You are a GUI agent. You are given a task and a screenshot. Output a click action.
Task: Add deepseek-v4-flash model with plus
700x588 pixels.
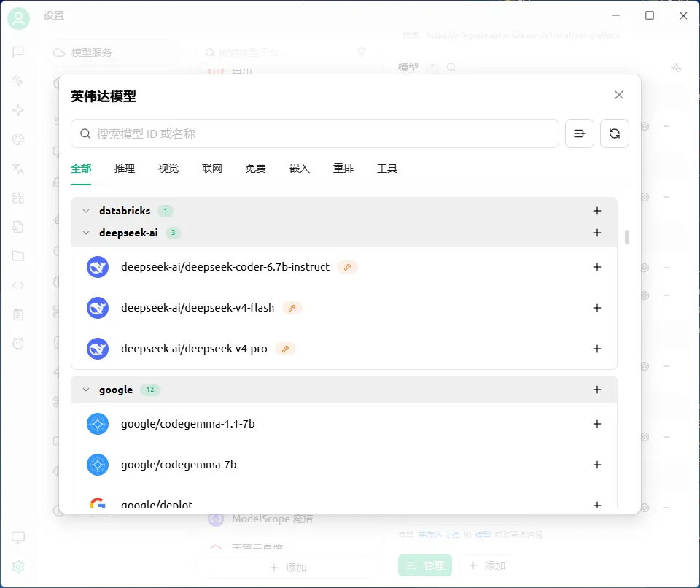pyautogui.click(x=597, y=308)
